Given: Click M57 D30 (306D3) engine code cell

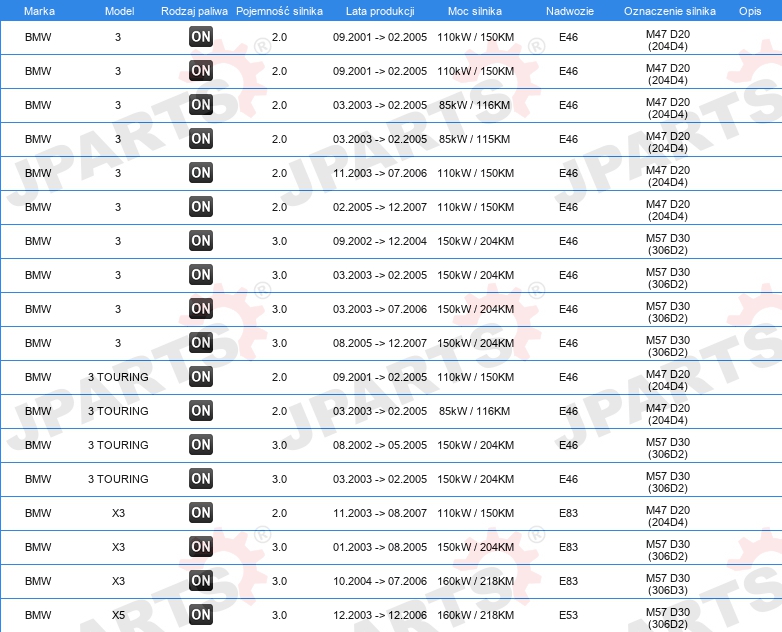Looking at the screenshot, I should pos(668,584).
